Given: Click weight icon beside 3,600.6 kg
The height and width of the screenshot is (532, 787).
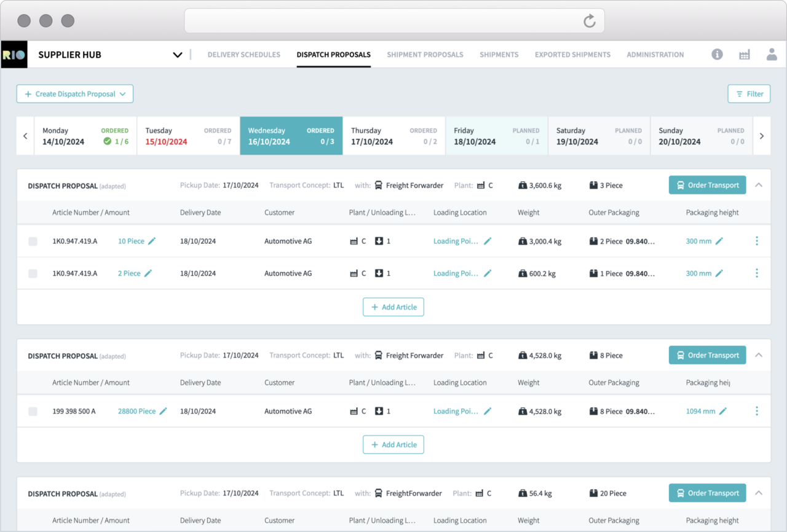Looking at the screenshot, I should (x=523, y=185).
